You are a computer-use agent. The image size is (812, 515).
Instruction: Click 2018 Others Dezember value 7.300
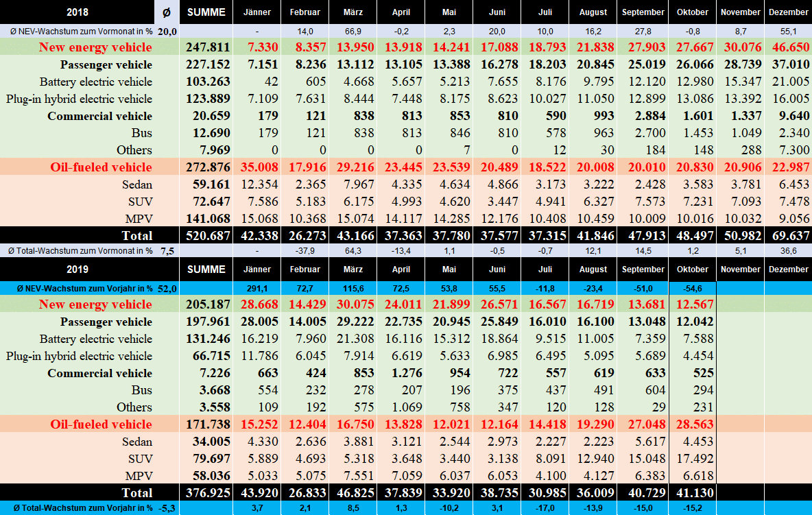[x=794, y=150]
